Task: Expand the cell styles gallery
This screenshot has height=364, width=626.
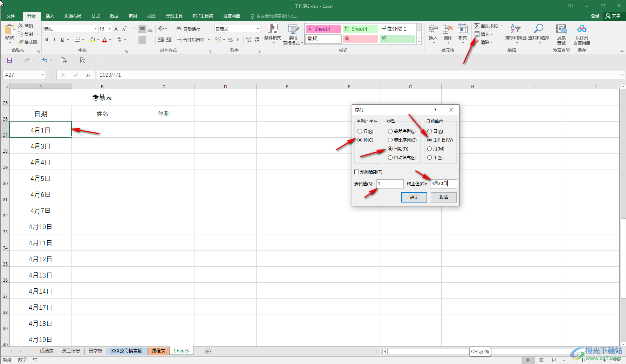Action: click(419, 41)
